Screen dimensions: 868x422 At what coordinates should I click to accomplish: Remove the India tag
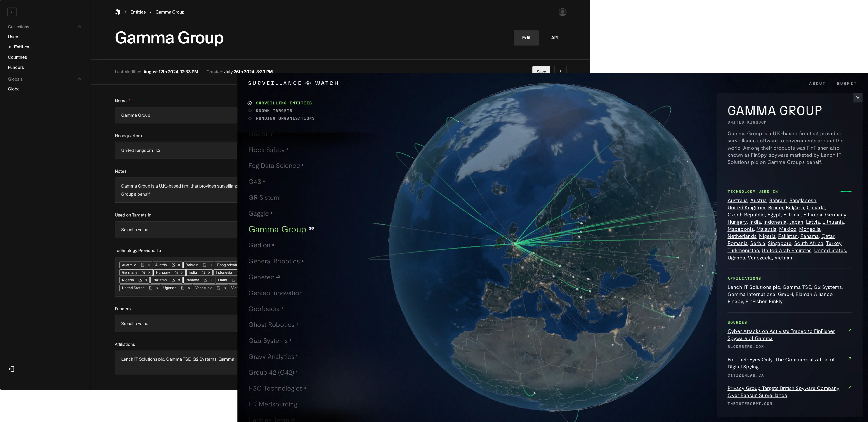pos(209,272)
